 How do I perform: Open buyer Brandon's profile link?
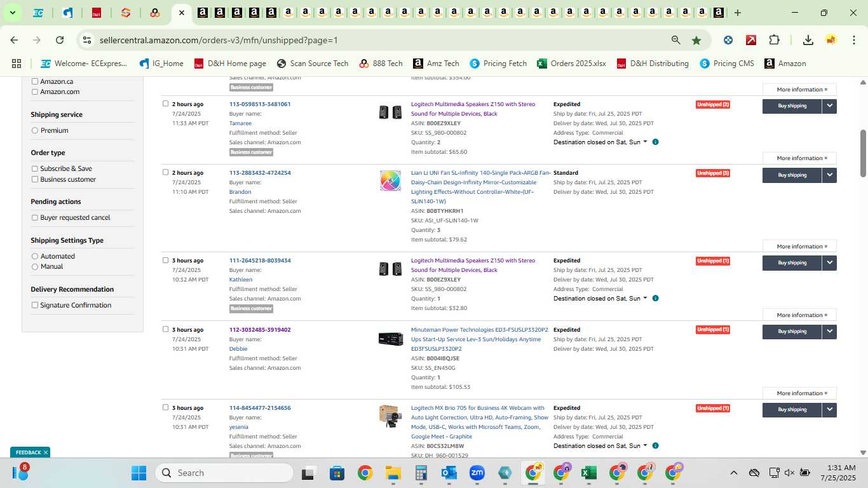pyautogui.click(x=240, y=192)
